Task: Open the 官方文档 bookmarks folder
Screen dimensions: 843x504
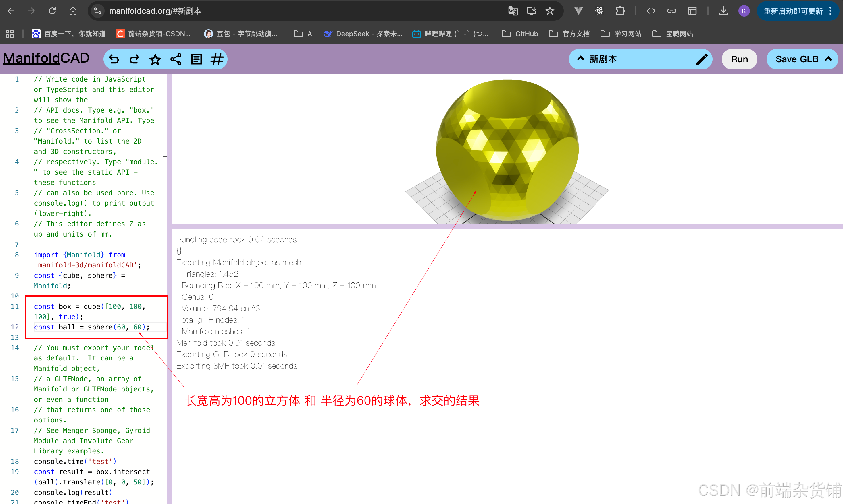Action: [569, 34]
